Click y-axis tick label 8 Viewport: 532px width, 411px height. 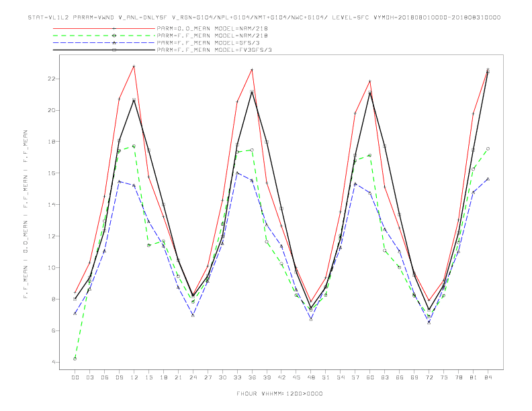click(54, 299)
